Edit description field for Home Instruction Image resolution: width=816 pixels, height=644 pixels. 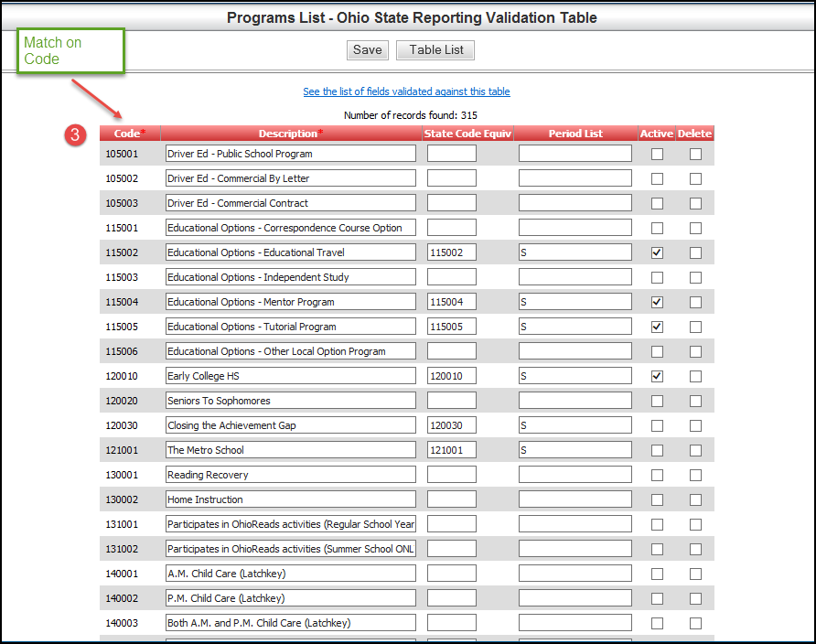[x=290, y=499]
